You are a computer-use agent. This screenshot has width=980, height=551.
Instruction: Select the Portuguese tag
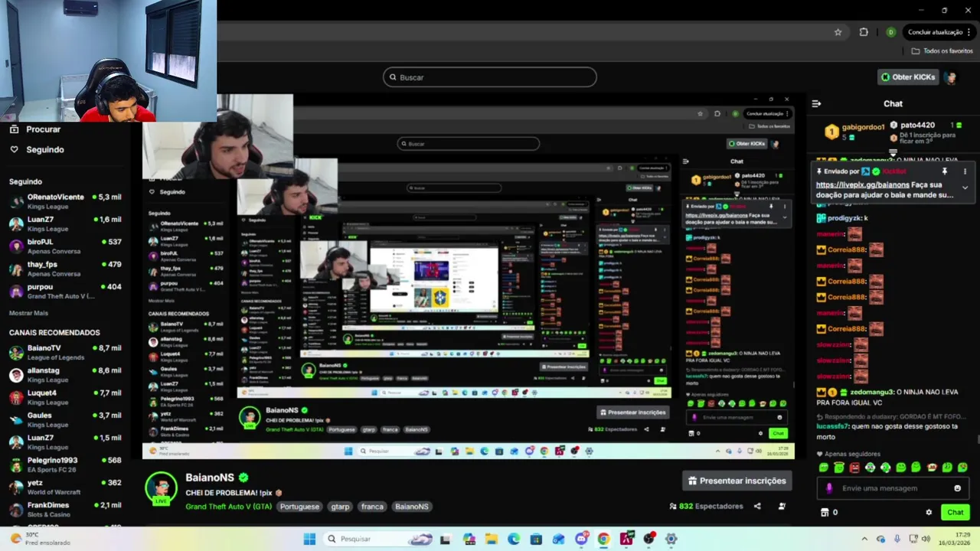tap(299, 507)
